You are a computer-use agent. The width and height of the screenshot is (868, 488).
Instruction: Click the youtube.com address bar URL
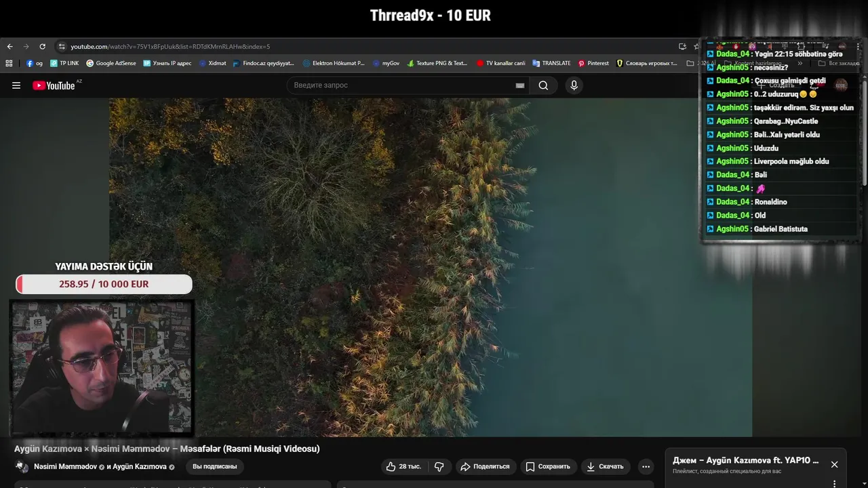(170, 47)
